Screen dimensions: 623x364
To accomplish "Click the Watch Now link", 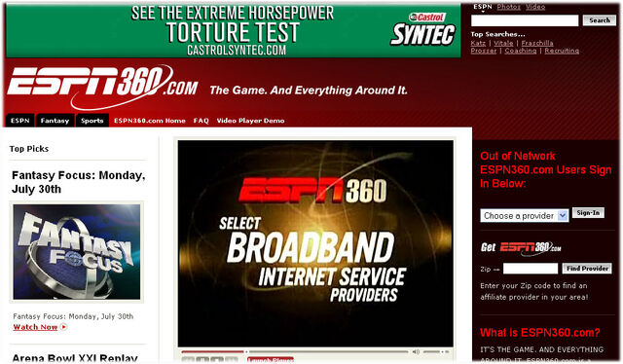I will coord(35,327).
